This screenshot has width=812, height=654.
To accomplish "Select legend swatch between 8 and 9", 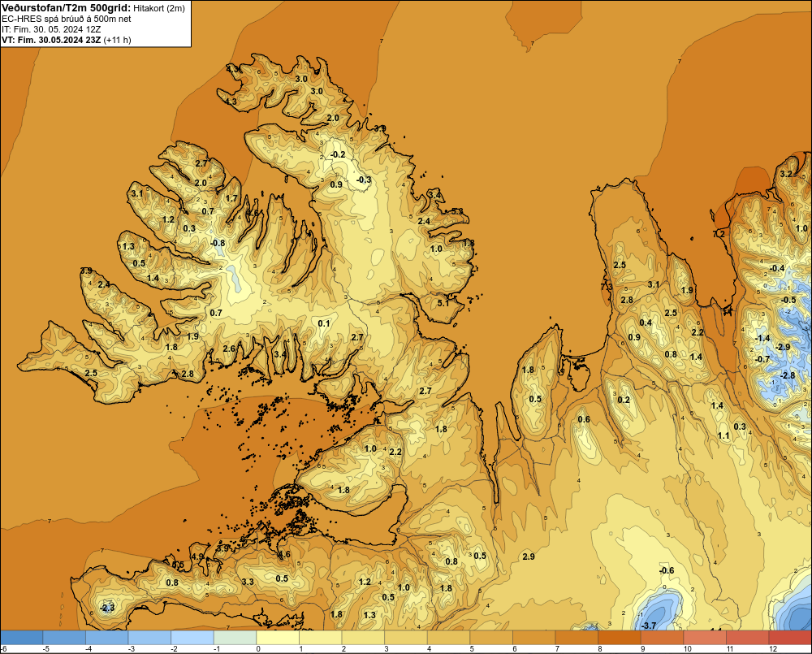I will pyautogui.click(x=620, y=638).
